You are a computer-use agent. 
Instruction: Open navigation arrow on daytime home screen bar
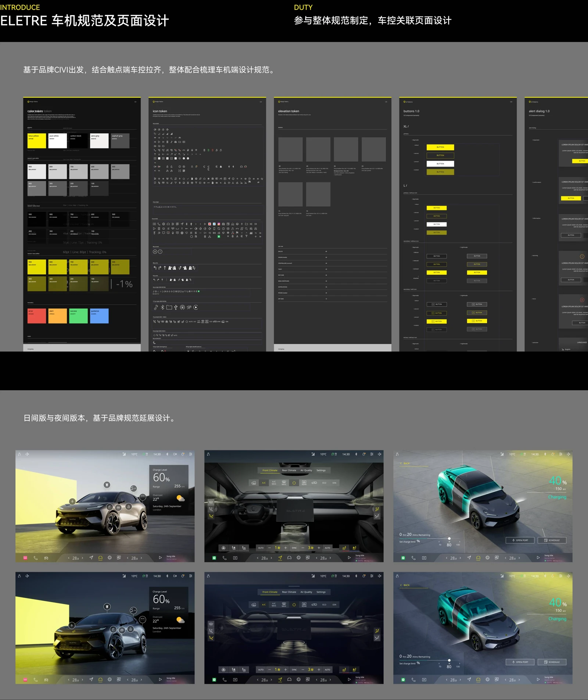tap(91, 558)
